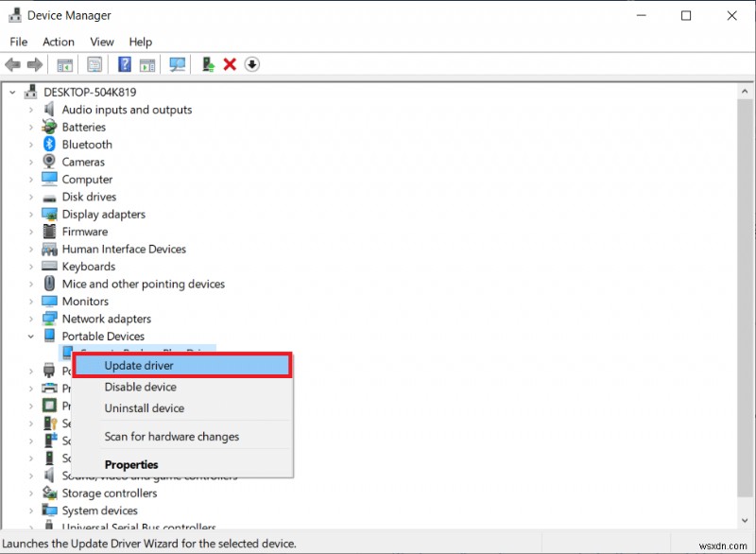Click the vertical scrollbar thumb
The height and width of the screenshot is (554, 756).
(x=745, y=297)
